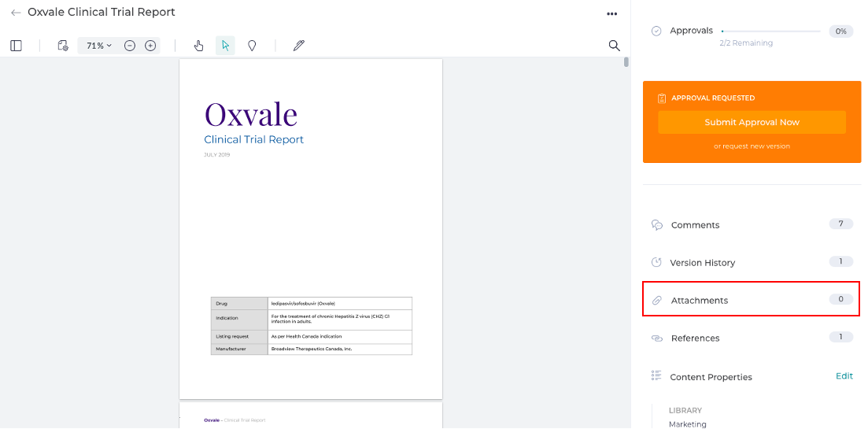Open search with the magnifier icon
The height and width of the screenshot is (429, 868).
(x=614, y=46)
